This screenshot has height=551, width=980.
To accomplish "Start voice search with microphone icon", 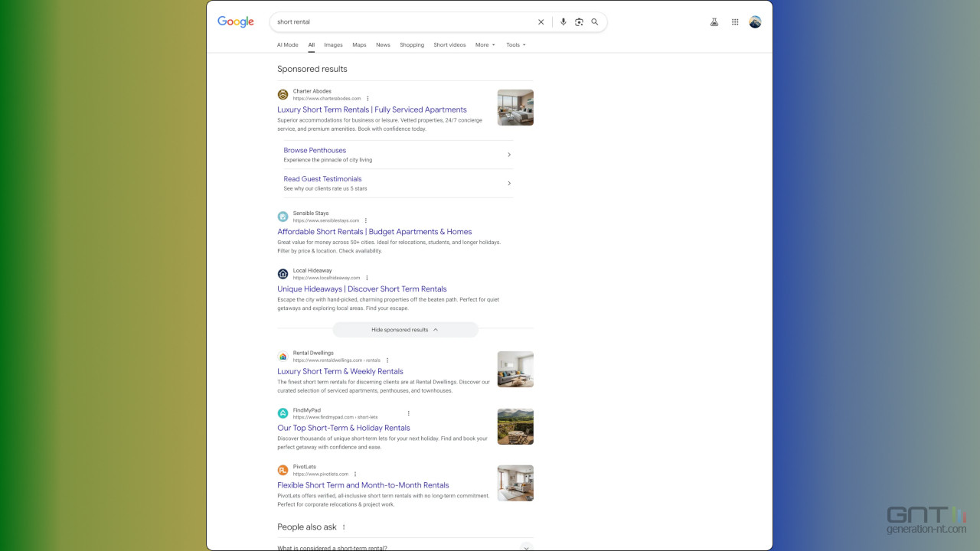I will [x=563, y=22].
